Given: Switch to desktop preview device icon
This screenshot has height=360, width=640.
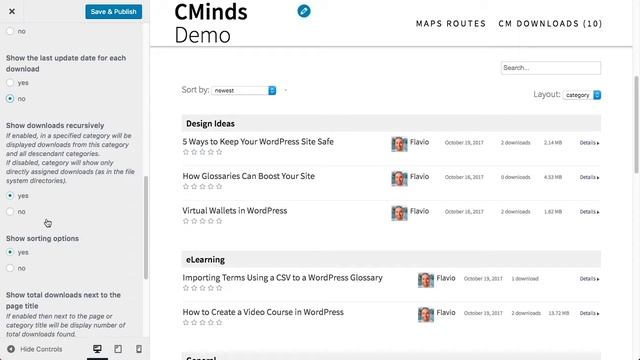Looking at the screenshot, I should [x=97, y=349].
